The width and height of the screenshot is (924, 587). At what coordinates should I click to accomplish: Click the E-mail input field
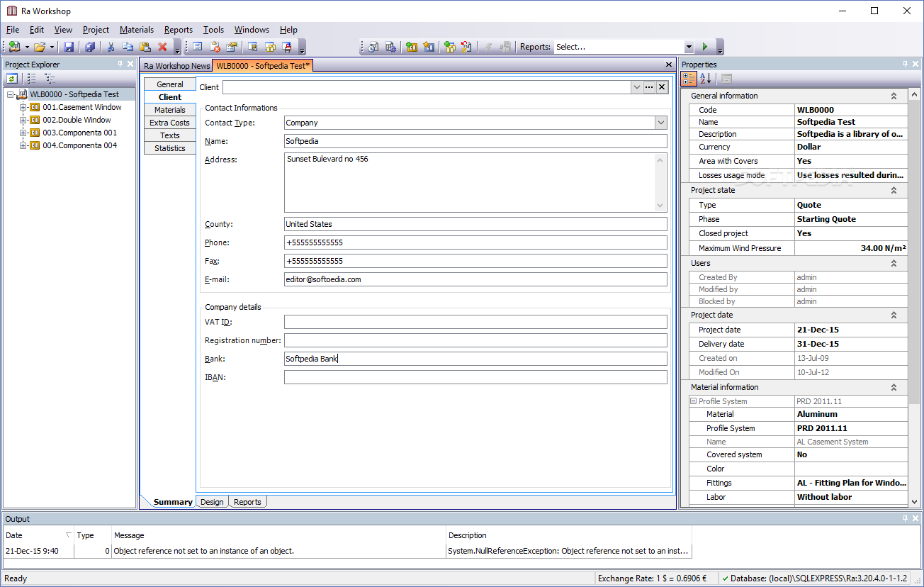coord(475,279)
